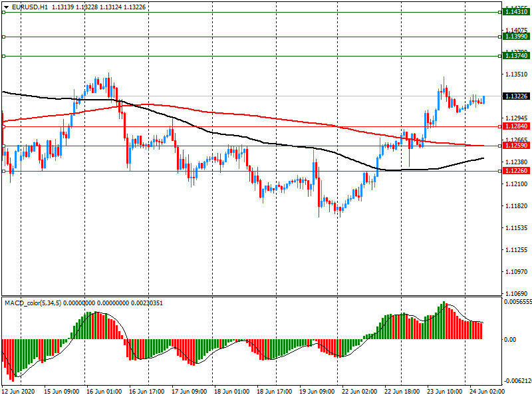Click the 24 Jun 02:00 time axis label
The width and height of the screenshot is (532, 399).
pyautogui.click(x=487, y=392)
